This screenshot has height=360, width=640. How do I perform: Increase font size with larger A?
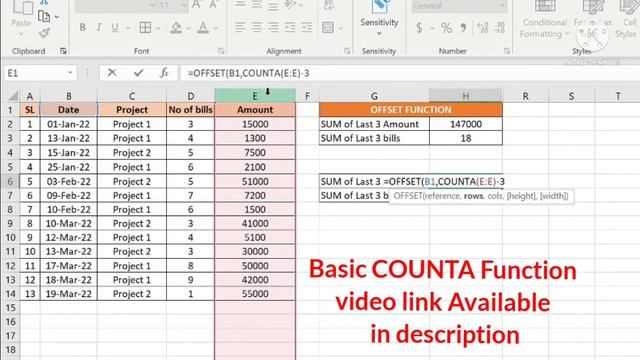click(197, 5)
